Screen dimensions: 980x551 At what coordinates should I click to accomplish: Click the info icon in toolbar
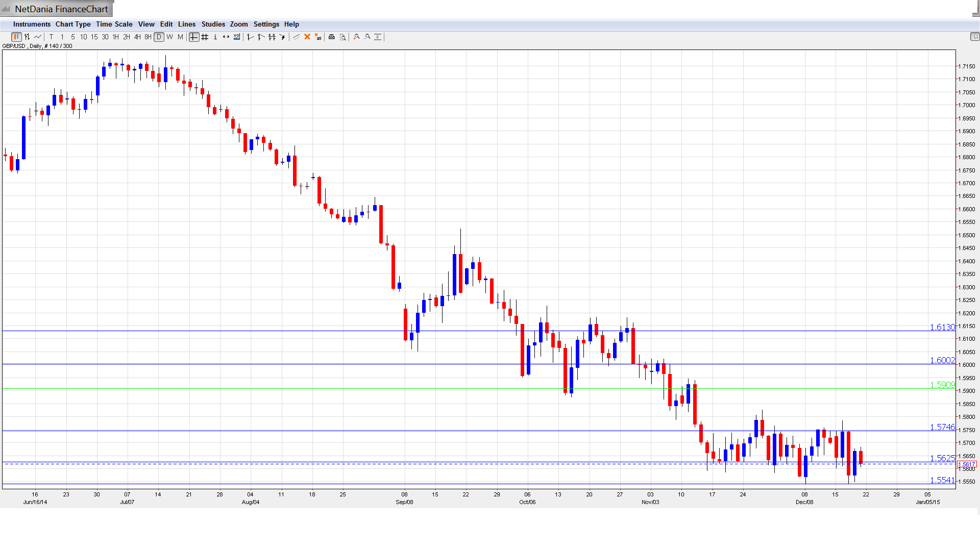pos(215,37)
